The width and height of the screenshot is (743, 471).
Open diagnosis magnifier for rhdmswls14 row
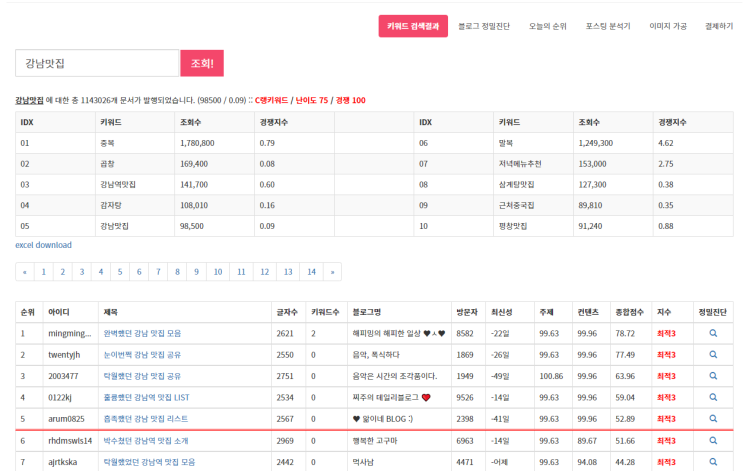pyautogui.click(x=713, y=440)
